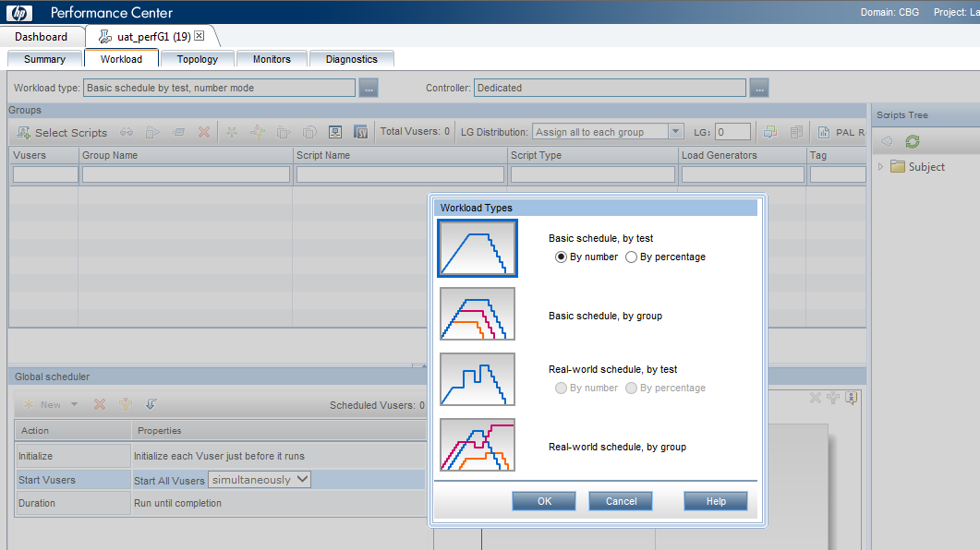Expand the Subject tree node

[x=880, y=167]
